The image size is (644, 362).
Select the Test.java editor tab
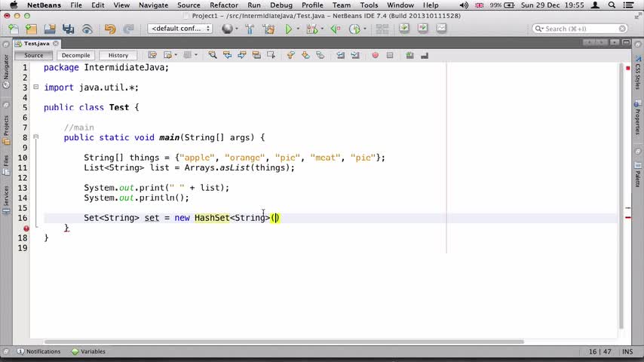36,43
